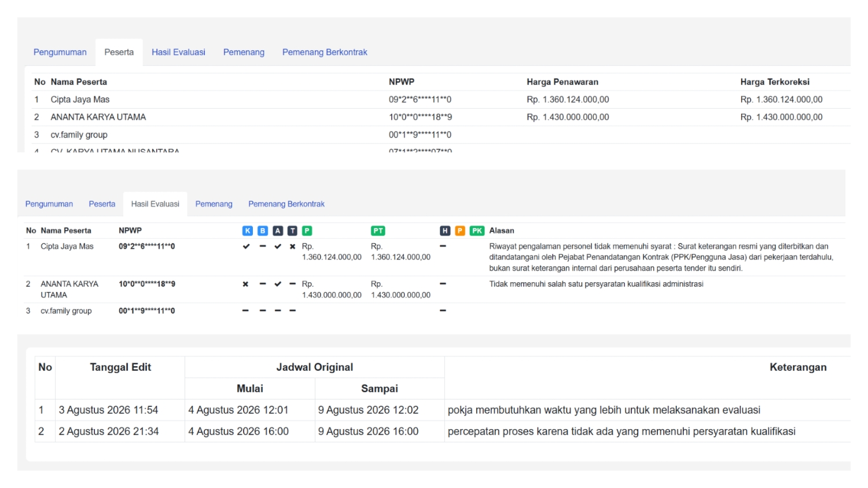Click Cipta Jaya Mas T-column cross mark
868x488 pixels.
[x=292, y=246]
